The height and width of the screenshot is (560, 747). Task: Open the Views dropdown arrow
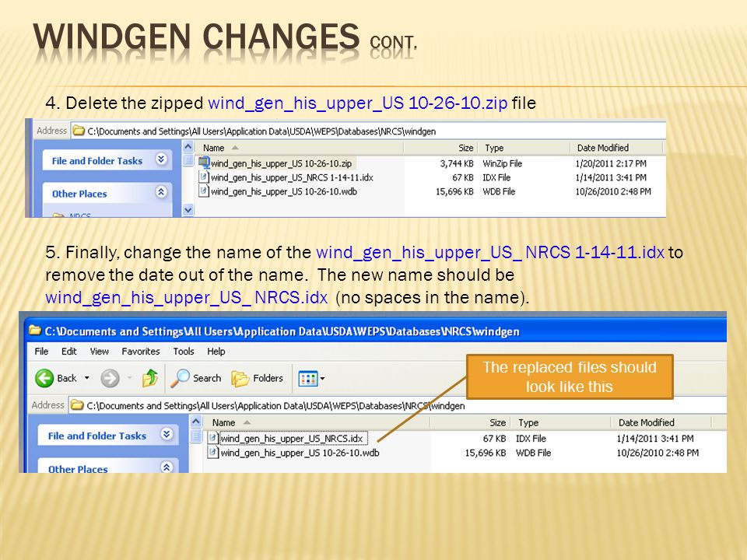(x=322, y=379)
